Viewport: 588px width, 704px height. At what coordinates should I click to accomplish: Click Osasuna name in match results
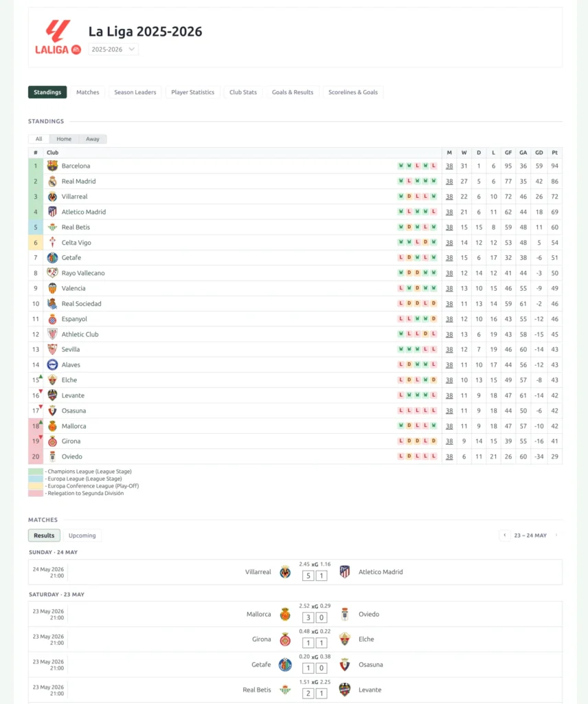pos(370,665)
